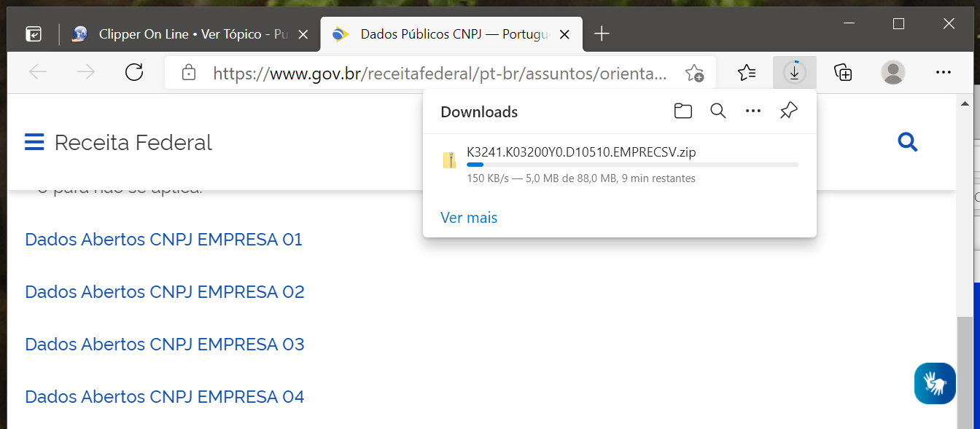980x429 pixels.
Task: Open Dados Abertos CNPJ EMPRESA 03 link
Action: (165, 344)
